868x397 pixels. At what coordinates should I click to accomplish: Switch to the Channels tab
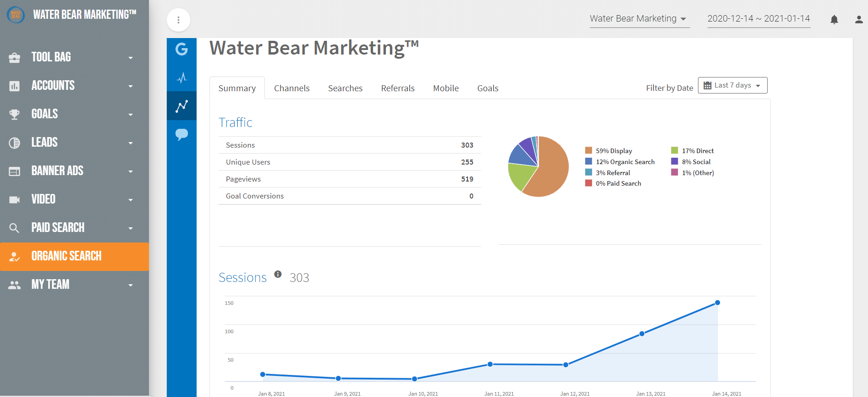coord(292,88)
